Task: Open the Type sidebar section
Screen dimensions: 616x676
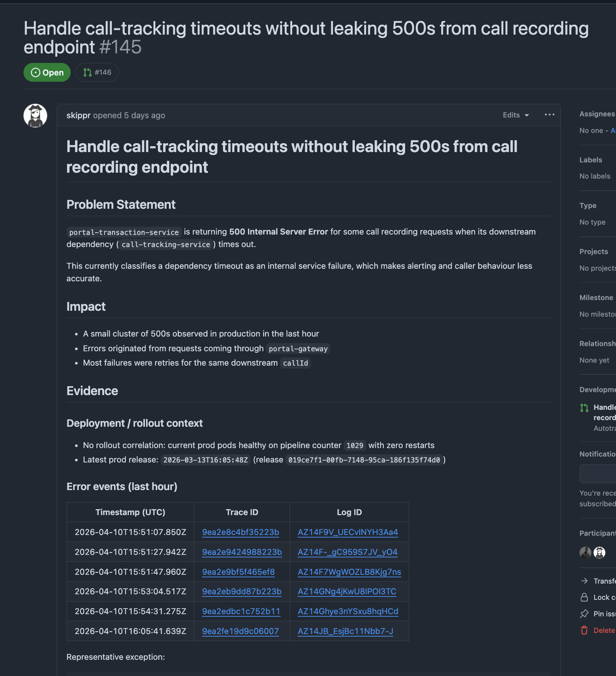Action: pos(588,205)
